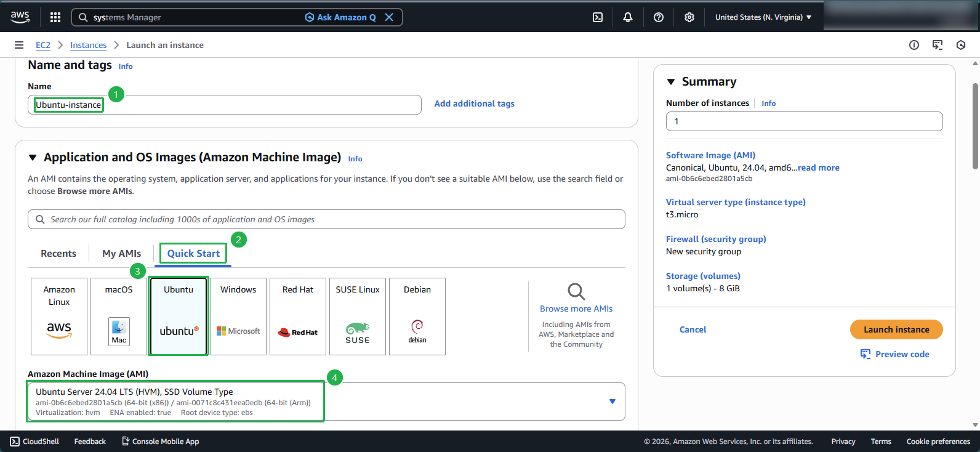Open the notifications bell

click(x=628, y=17)
